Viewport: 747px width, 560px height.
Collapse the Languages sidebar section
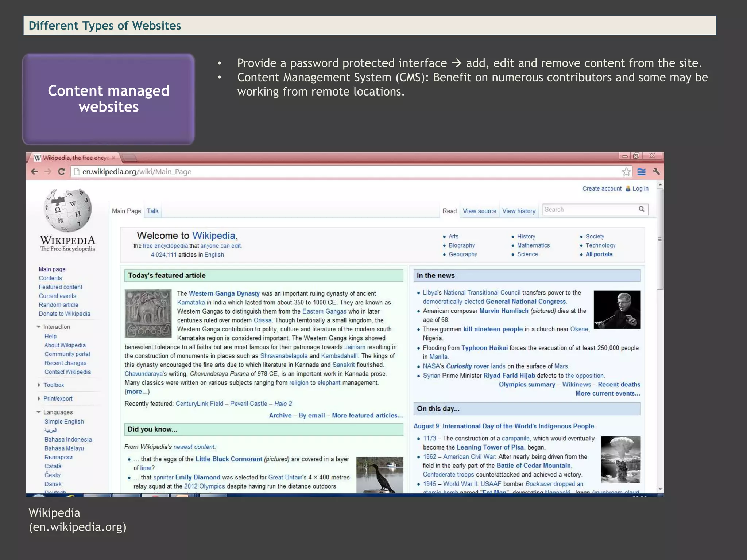(39, 412)
